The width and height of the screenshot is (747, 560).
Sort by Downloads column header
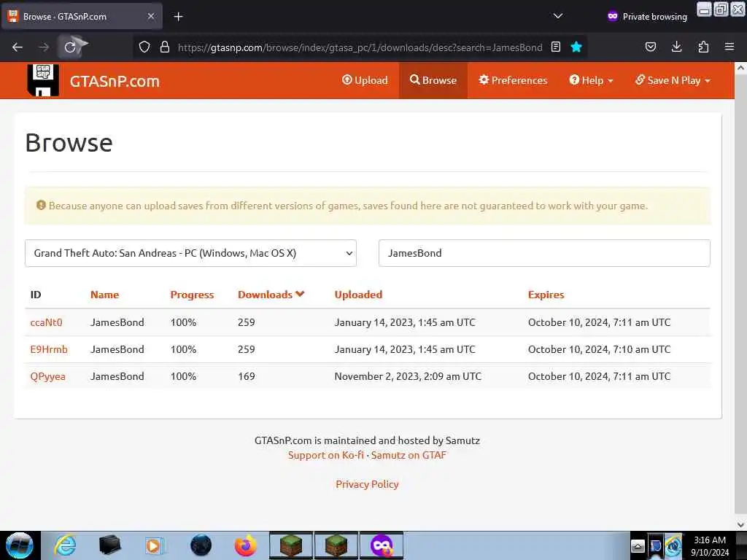(x=271, y=295)
